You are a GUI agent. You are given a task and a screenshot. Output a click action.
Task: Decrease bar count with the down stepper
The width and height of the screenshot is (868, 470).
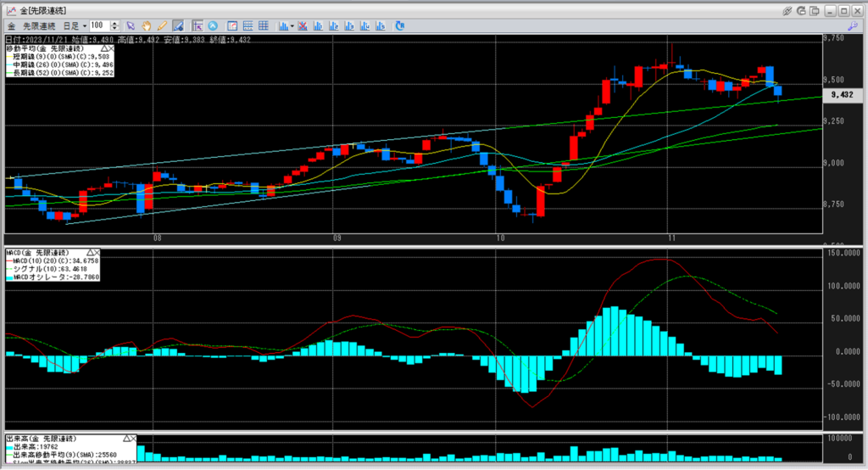coord(114,28)
